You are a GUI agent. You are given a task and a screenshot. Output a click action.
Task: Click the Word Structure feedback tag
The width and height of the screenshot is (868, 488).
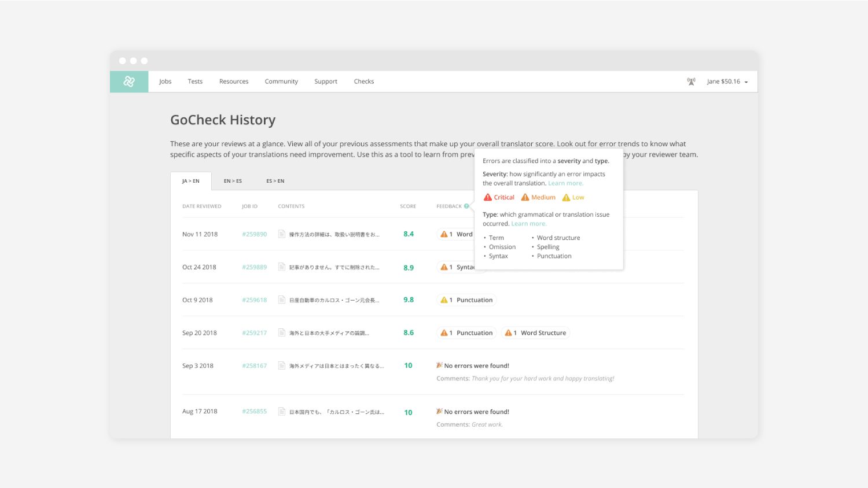[x=535, y=333]
